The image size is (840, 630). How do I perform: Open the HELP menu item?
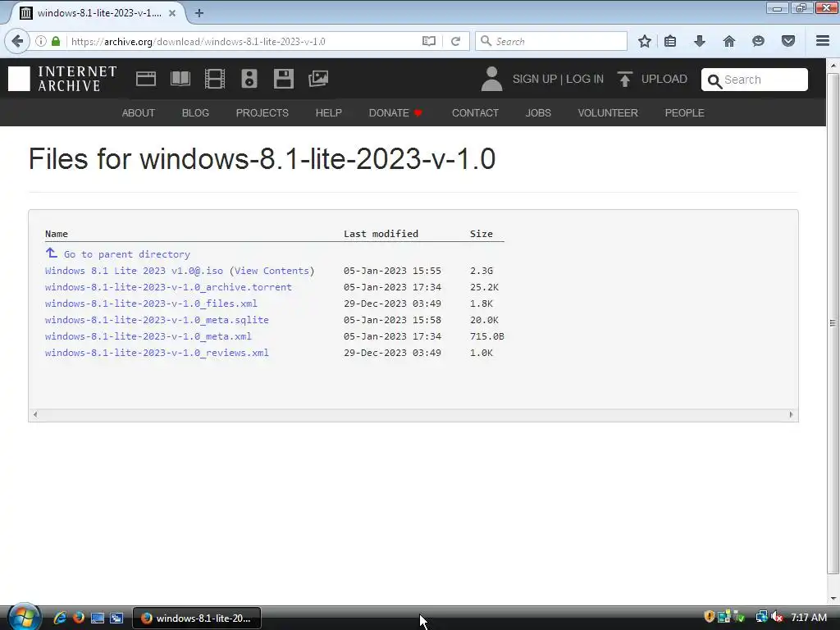(328, 113)
